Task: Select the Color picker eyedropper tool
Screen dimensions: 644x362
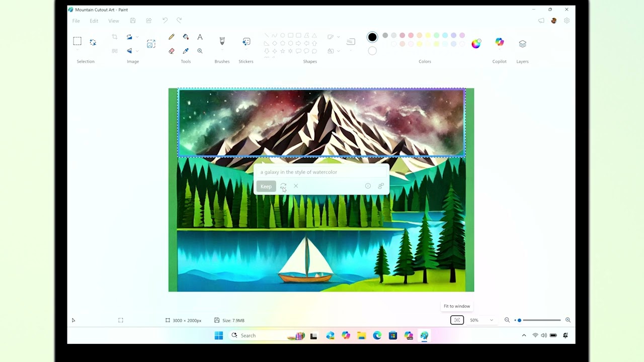Action: pos(186,51)
